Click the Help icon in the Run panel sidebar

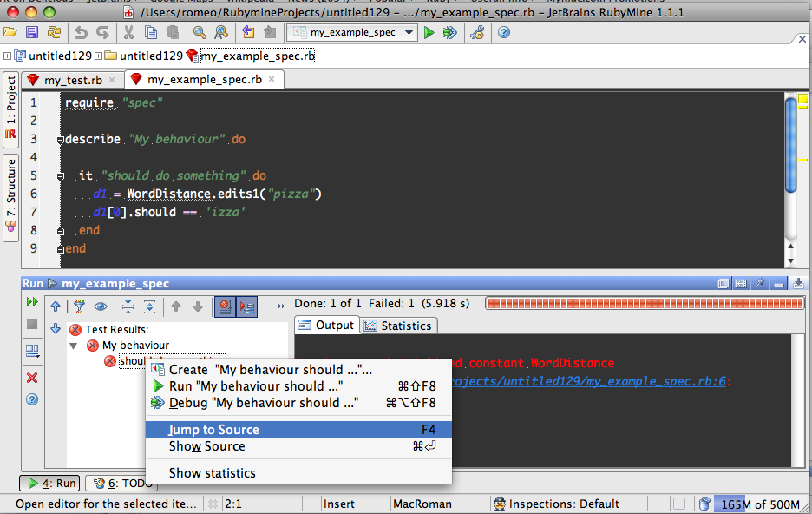(x=32, y=399)
